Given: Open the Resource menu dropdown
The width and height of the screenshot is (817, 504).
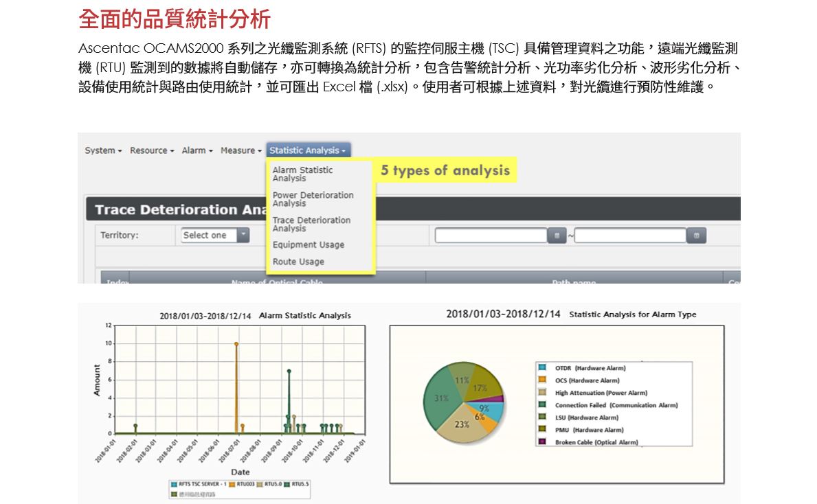Looking at the screenshot, I should pos(152,150).
